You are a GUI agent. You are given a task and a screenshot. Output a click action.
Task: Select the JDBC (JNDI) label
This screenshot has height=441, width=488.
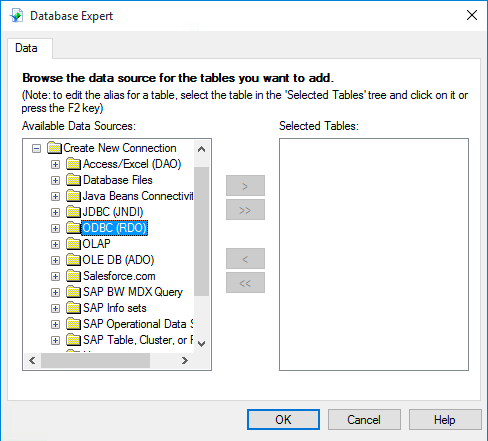pos(113,212)
